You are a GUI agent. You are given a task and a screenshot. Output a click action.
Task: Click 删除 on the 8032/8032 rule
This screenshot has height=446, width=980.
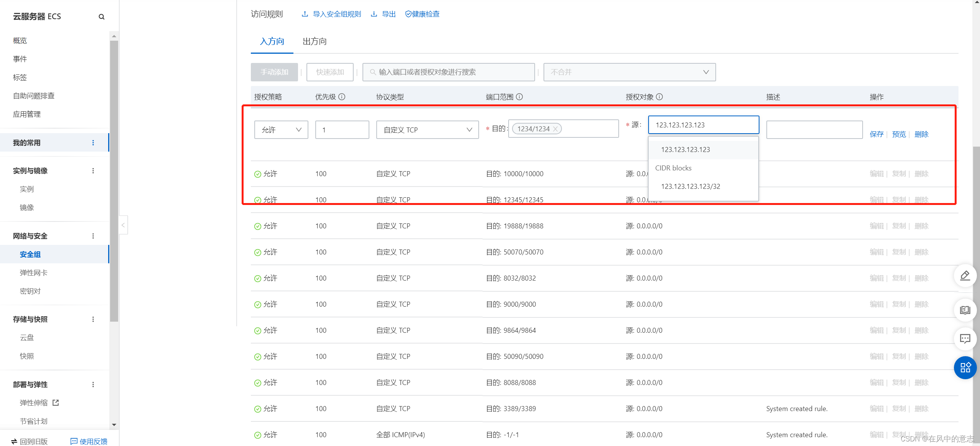coord(921,278)
